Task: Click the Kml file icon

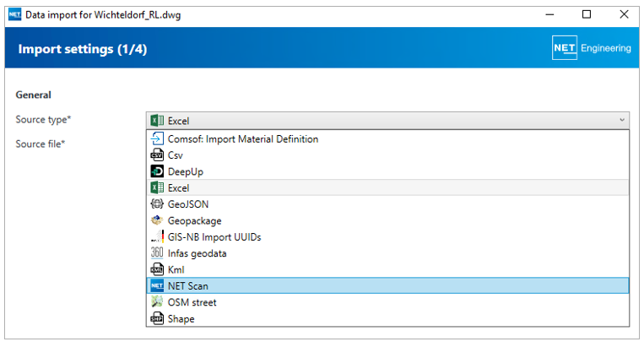Action: [x=157, y=269]
